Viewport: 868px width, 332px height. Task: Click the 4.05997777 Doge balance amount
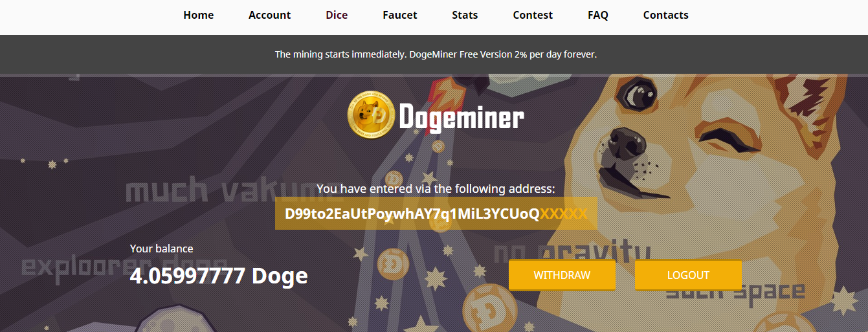point(219,276)
